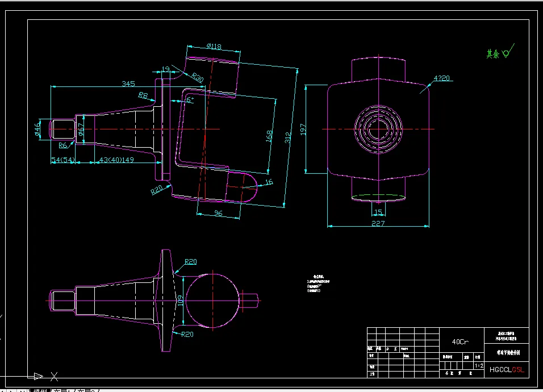
Task: Select the 168 dimension text
Action: (x=269, y=136)
